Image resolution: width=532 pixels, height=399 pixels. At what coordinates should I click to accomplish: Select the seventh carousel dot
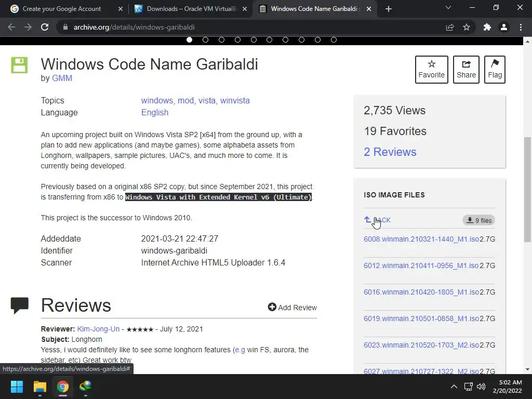point(285,39)
